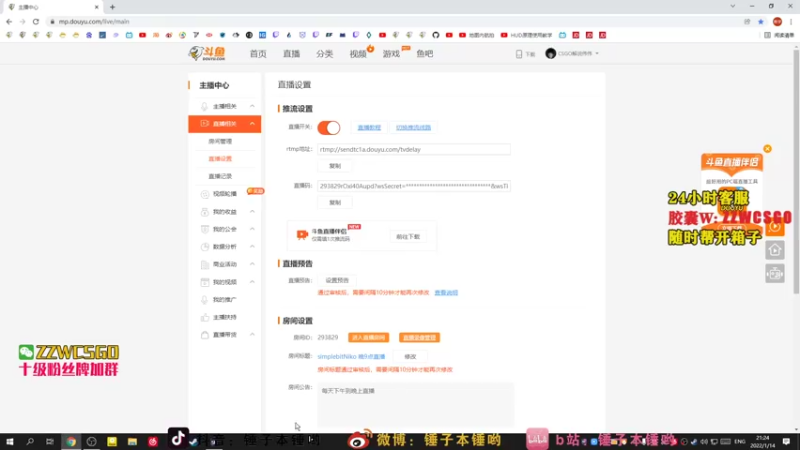Screen dimensions: 800x450
Task: Open a new browser tab
Action: click(112, 7)
